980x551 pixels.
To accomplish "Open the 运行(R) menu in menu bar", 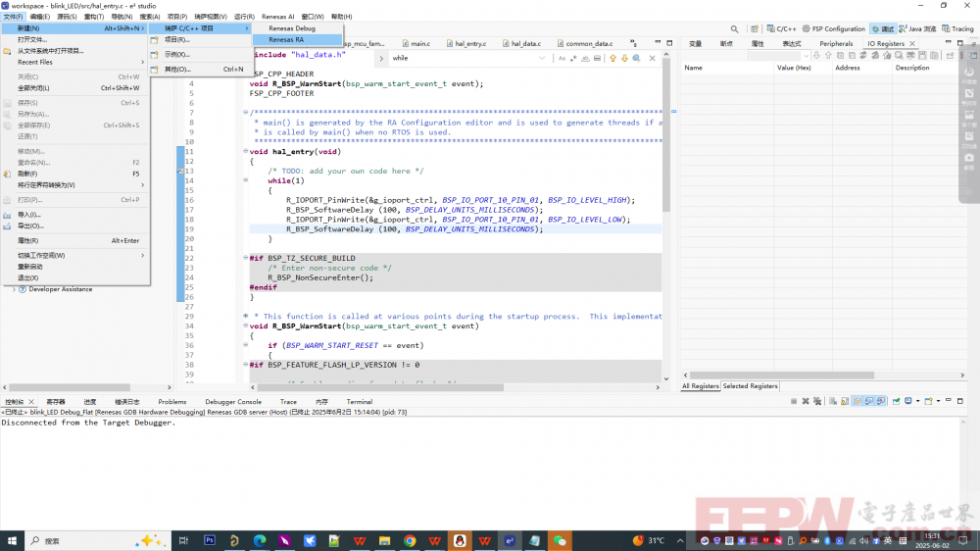I will (244, 17).
